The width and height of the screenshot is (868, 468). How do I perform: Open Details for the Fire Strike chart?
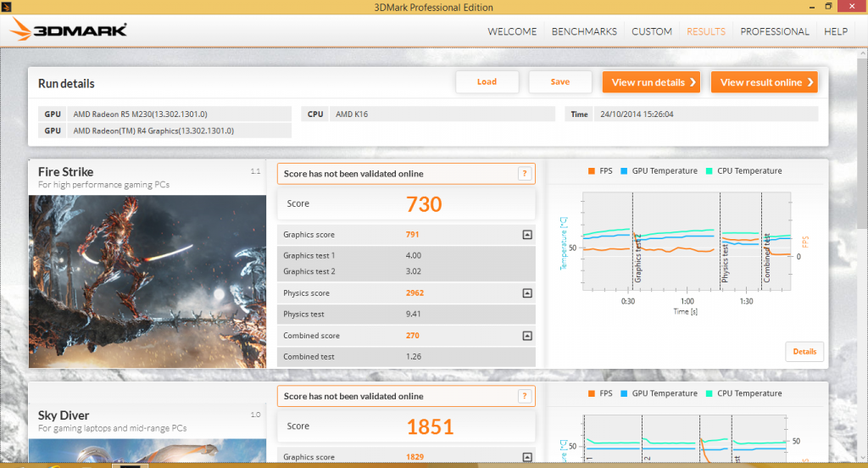pos(804,351)
